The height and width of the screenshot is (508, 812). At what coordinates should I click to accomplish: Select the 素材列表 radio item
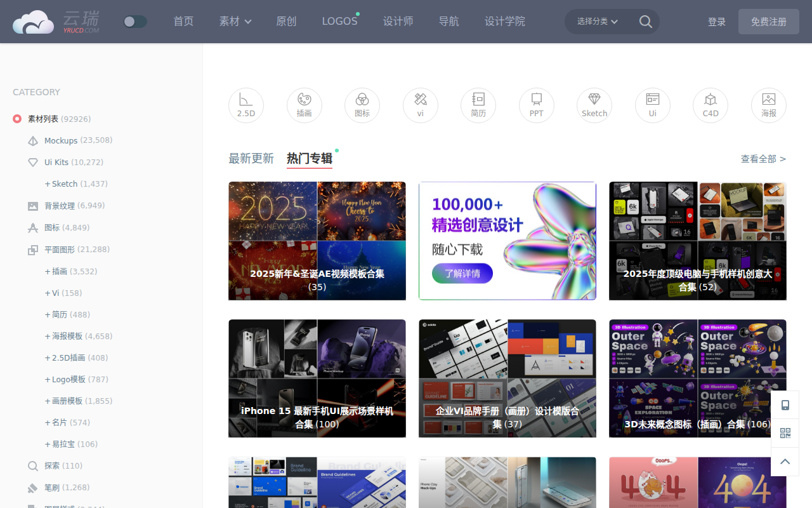coord(17,119)
